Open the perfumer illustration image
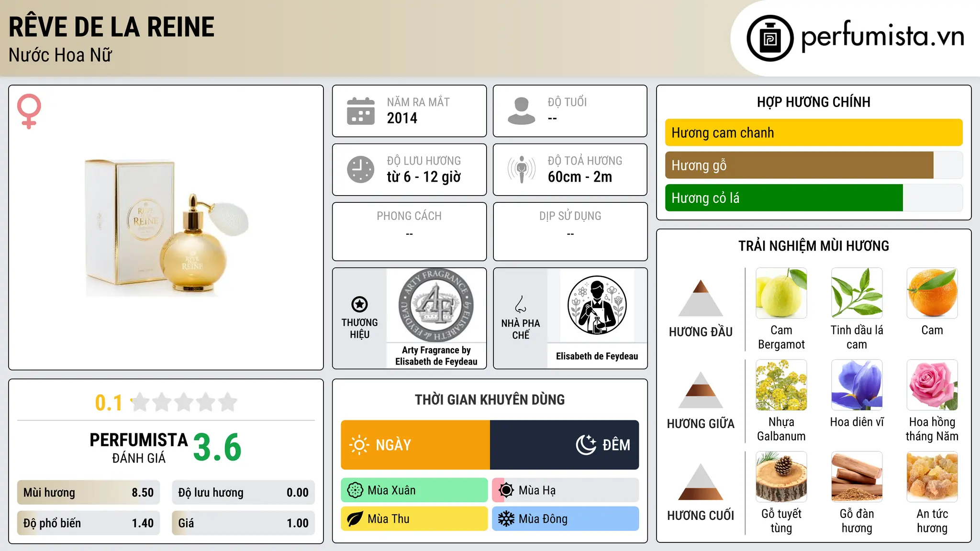 coord(597,305)
